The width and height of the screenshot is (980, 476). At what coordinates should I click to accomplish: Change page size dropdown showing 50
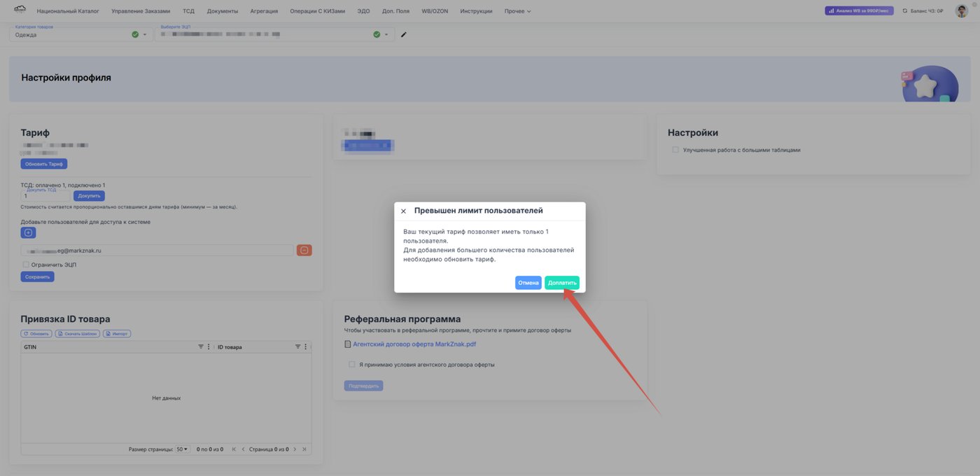(x=182, y=449)
